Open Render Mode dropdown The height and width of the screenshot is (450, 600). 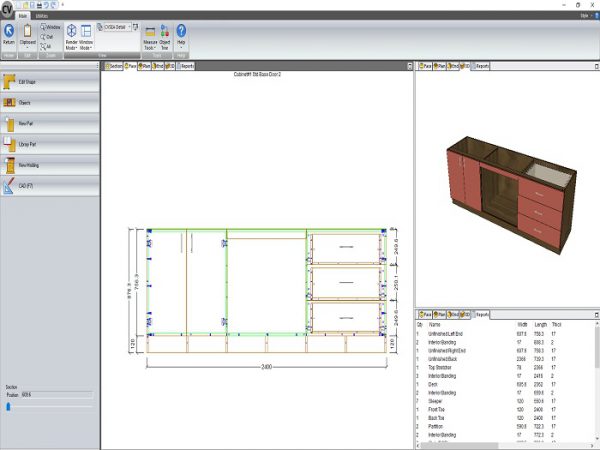[72, 36]
